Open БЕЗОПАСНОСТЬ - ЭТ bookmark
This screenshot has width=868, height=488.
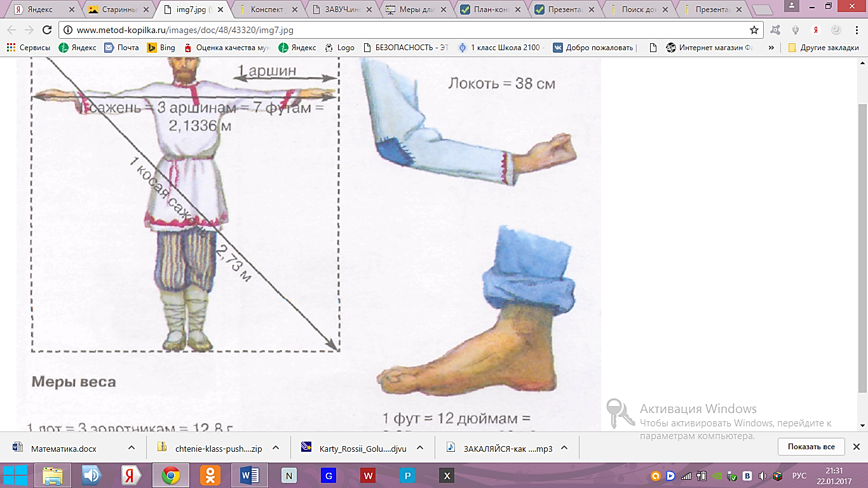click(407, 48)
